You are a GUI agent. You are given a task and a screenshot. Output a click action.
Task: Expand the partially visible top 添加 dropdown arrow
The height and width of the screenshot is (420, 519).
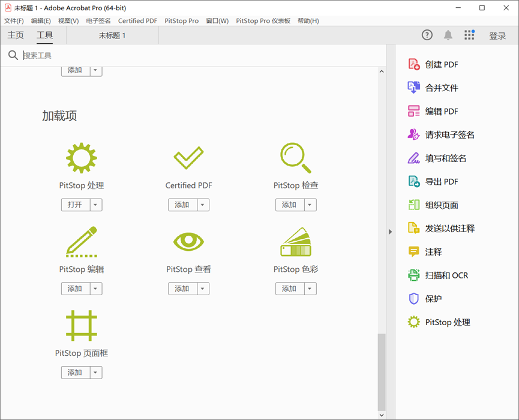pyautogui.click(x=95, y=71)
